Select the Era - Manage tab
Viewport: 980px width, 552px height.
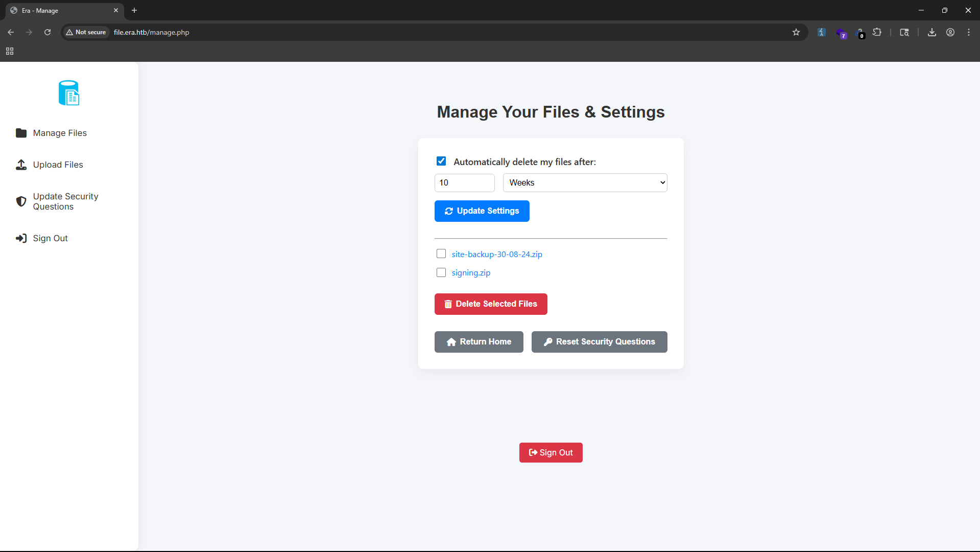64,10
